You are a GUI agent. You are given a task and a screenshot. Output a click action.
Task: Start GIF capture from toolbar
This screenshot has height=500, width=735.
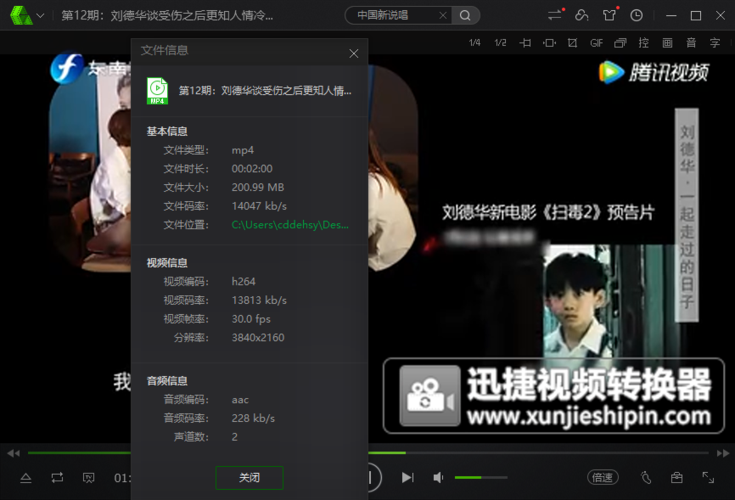(x=596, y=43)
